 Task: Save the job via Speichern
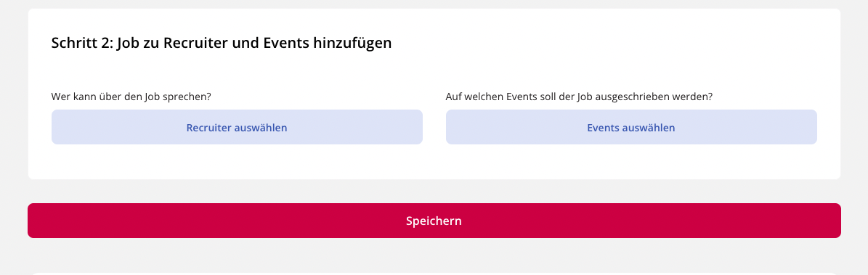(434, 221)
